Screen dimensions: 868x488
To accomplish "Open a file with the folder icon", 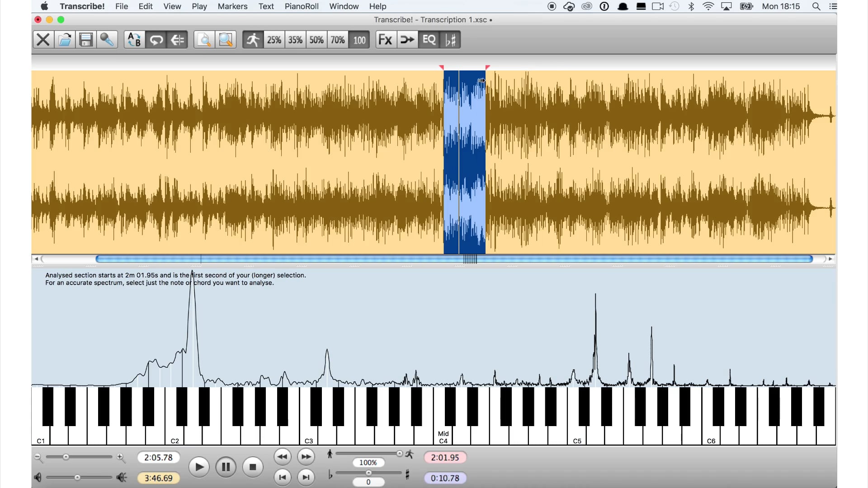I will 65,40.
